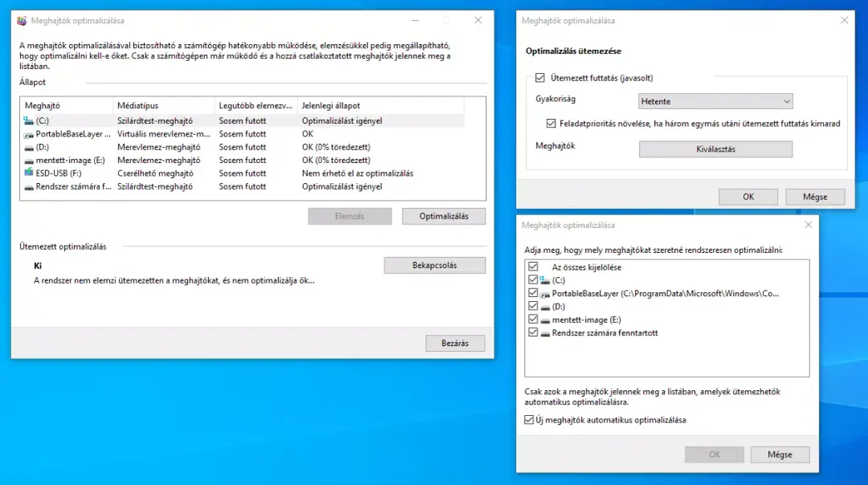Viewport: 868px width, 485px height.
Task: Toggle the Feladatprioritás növelése checkbox
Action: point(551,124)
